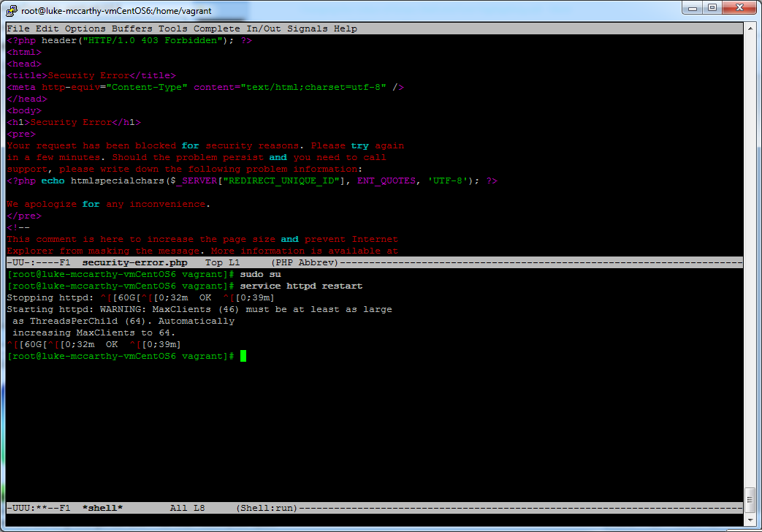The image size is (762, 532).
Task: Open the Signals menu
Action: [306, 28]
